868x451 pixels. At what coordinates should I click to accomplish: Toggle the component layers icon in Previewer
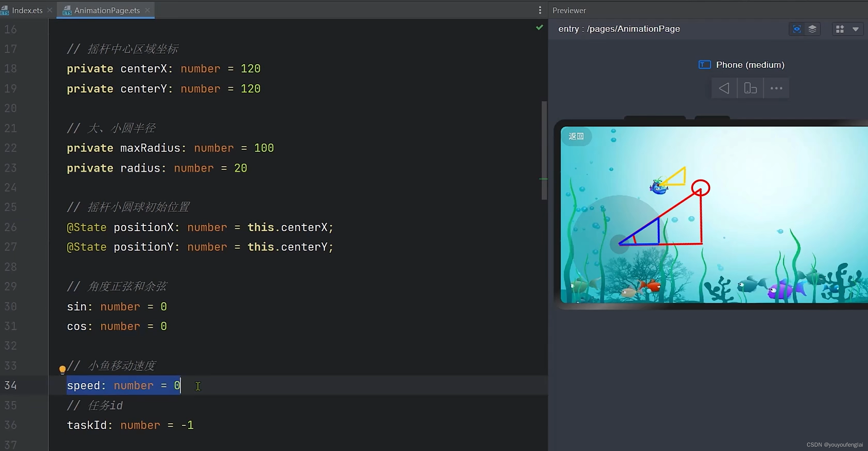click(x=812, y=29)
